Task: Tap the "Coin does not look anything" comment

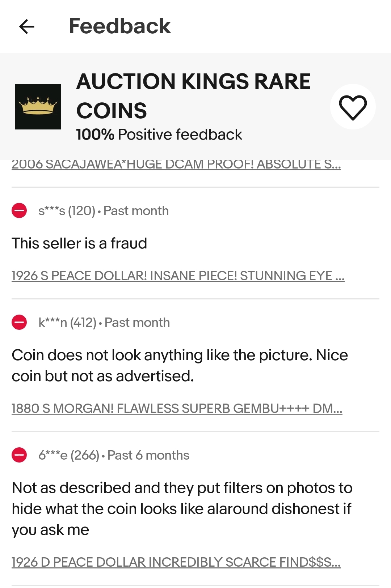Action: point(180,365)
